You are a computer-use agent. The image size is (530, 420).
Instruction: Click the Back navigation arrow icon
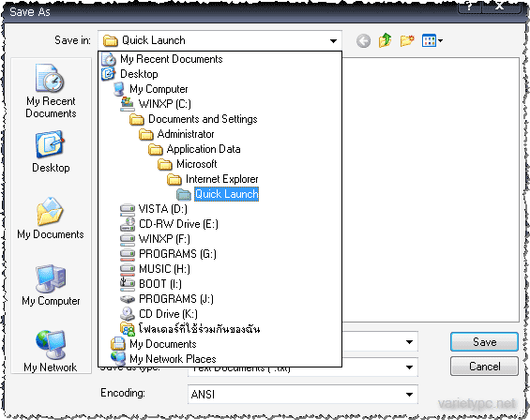coord(363,41)
